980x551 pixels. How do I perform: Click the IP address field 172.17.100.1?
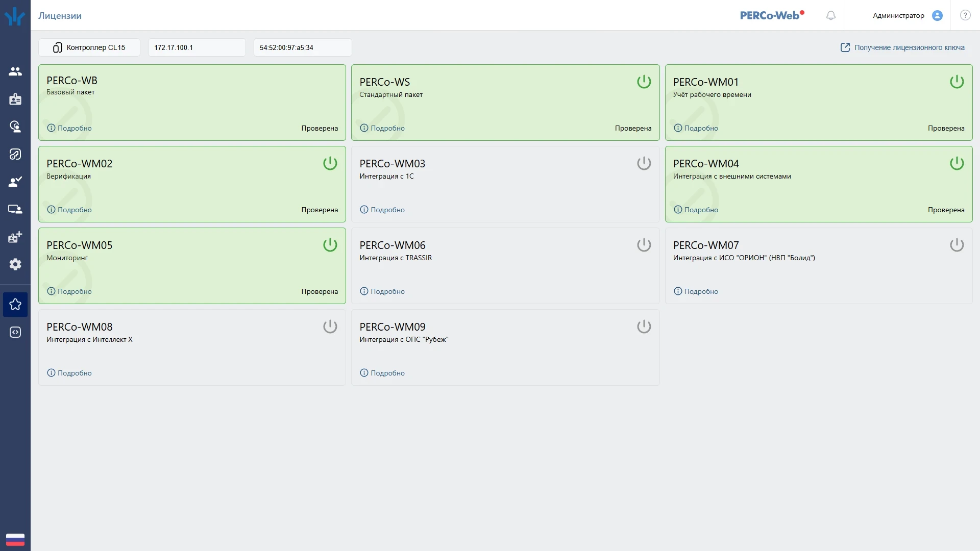(197, 47)
